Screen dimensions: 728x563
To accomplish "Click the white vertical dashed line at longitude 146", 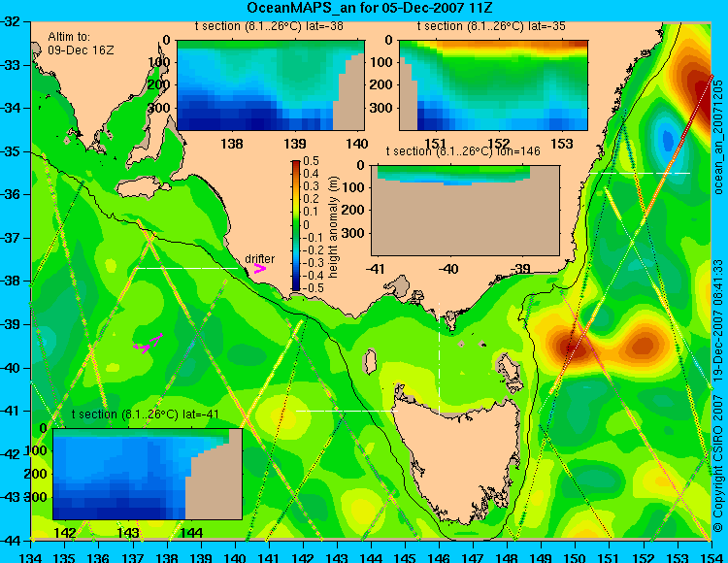I will pos(439,359).
